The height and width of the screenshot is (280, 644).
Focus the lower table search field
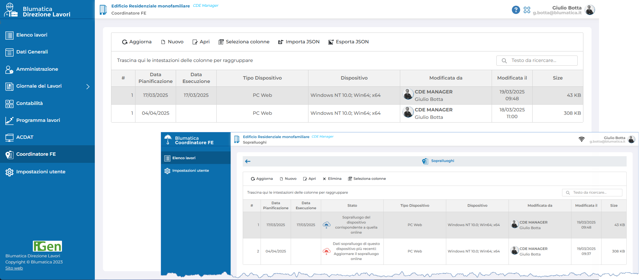coord(592,193)
